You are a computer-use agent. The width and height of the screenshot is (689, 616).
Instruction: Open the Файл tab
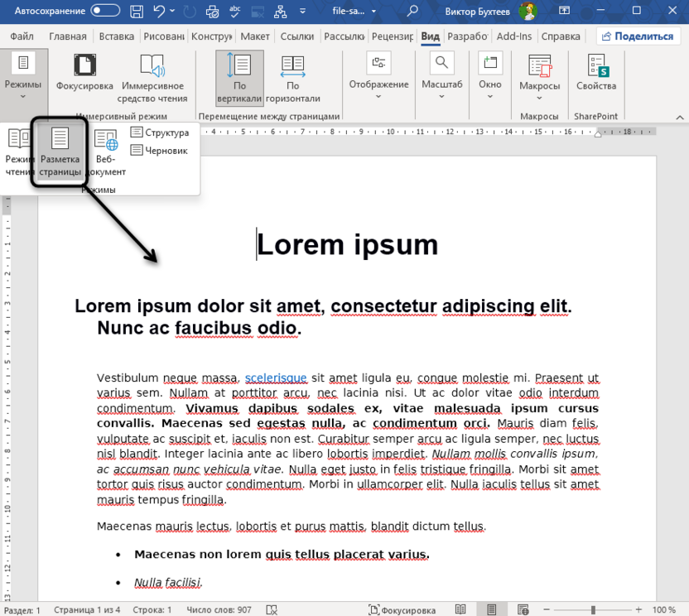(x=22, y=36)
